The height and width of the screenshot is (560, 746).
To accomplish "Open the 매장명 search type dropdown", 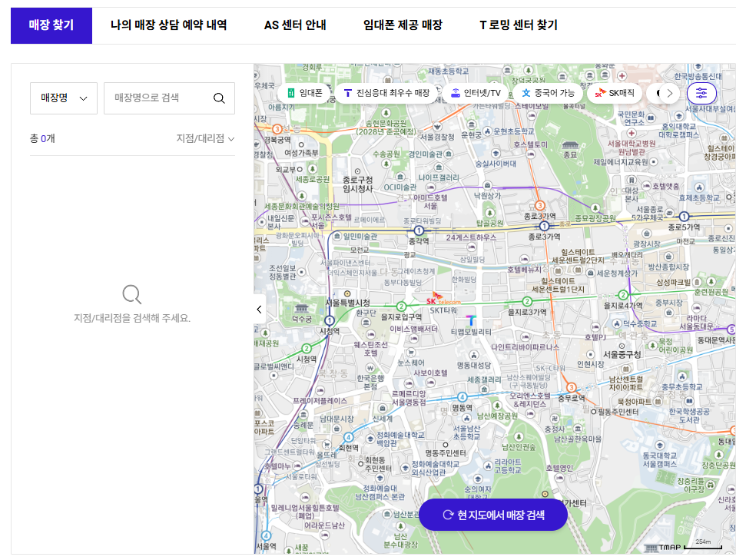I will (64, 98).
